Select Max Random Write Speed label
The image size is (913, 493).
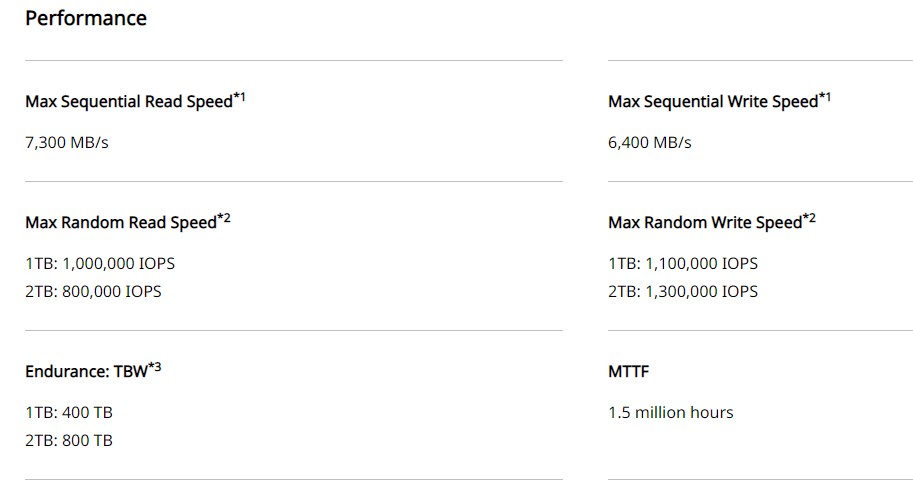pyautogui.click(x=705, y=222)
